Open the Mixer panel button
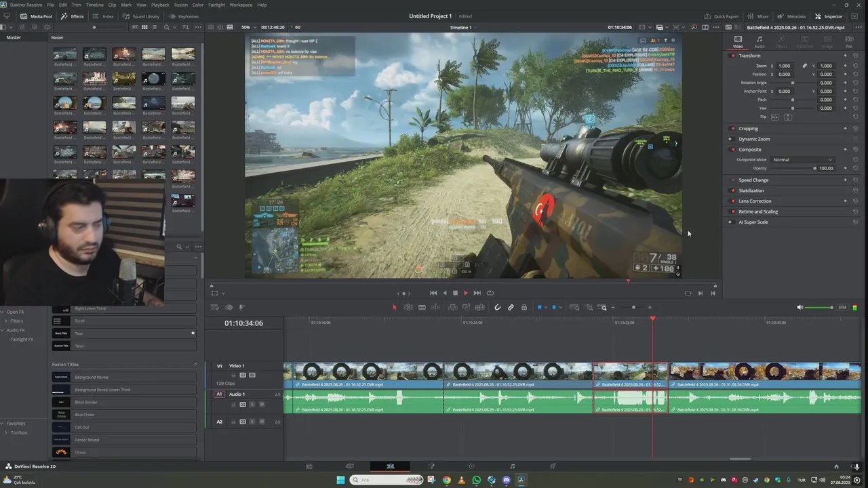The height and width of the screenshot is (488, 868). (758, 16)
